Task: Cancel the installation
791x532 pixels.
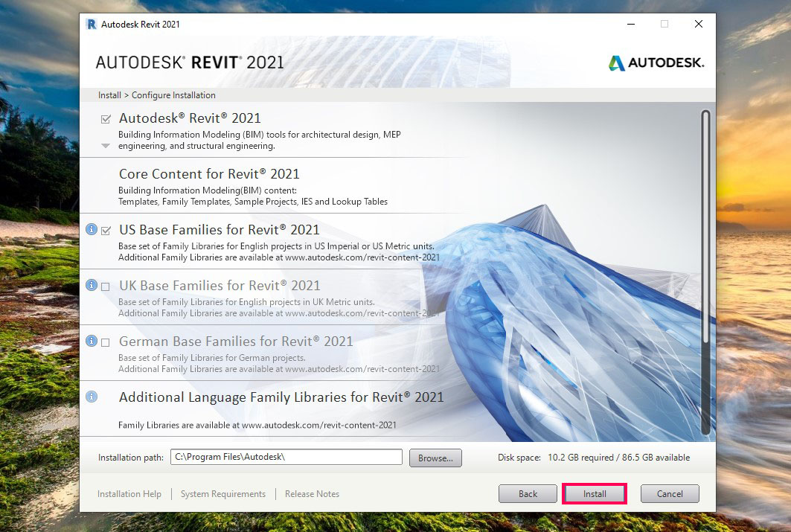Action: coord(669,493)
